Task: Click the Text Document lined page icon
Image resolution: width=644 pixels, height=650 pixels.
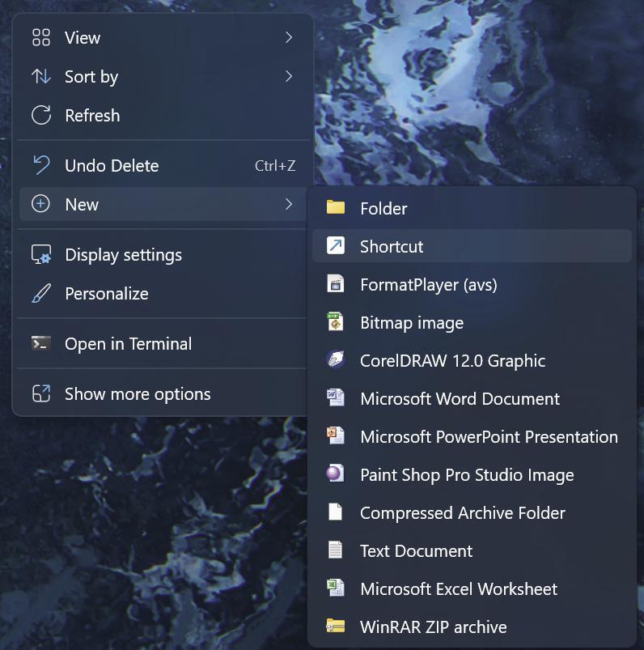Action: [335, 550]
